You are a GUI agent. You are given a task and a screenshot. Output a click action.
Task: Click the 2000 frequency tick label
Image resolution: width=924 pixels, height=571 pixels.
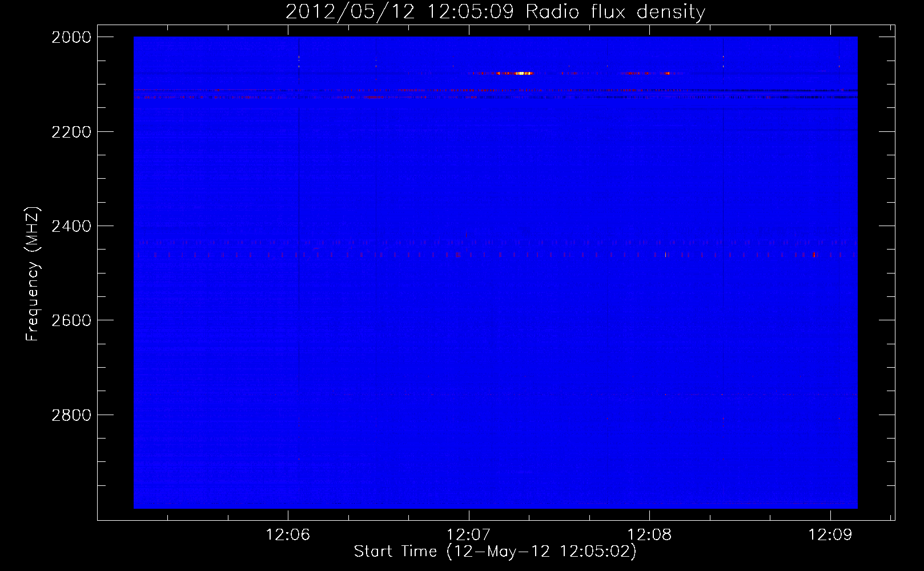[71, 37]
